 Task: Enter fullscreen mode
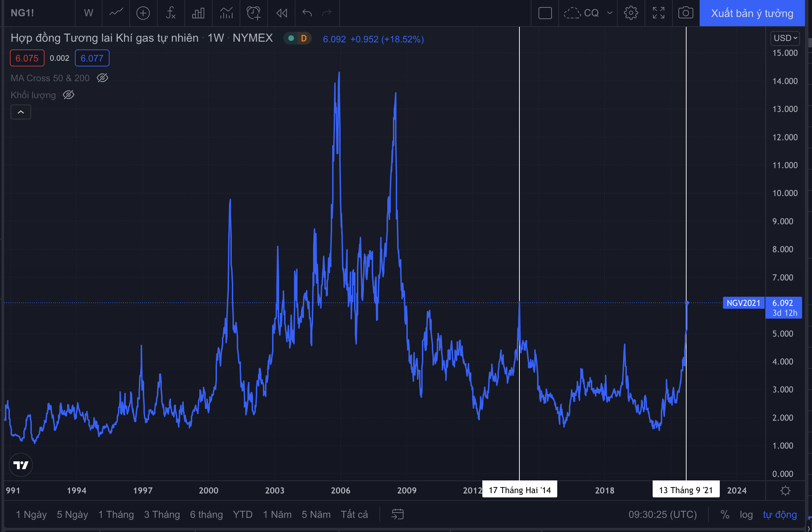point(658,13)
